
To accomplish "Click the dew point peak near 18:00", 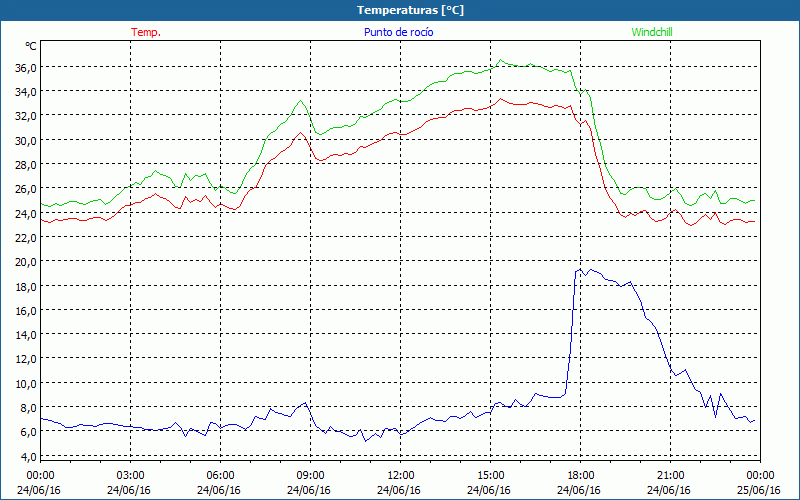I will pos(580,269).
